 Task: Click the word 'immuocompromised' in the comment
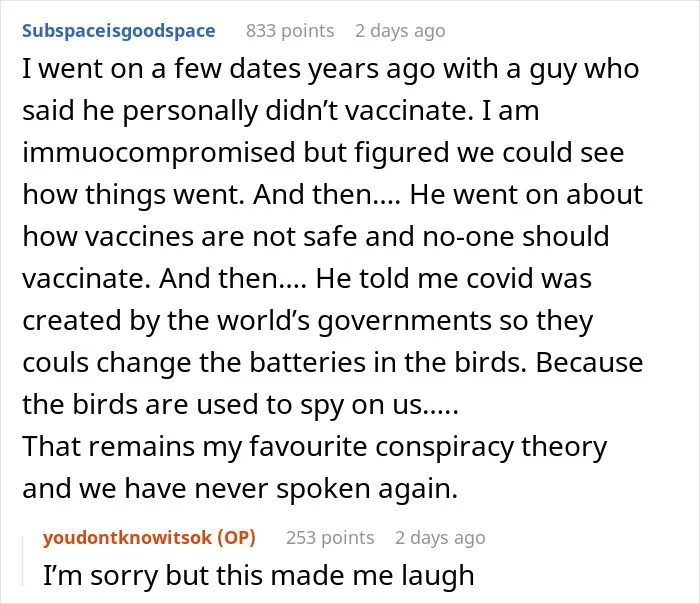pos(159,153)
